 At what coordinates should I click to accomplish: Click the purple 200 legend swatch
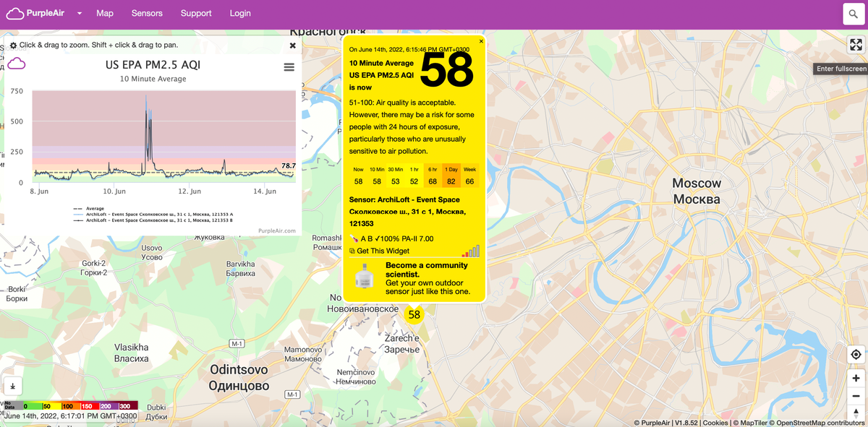108,406
